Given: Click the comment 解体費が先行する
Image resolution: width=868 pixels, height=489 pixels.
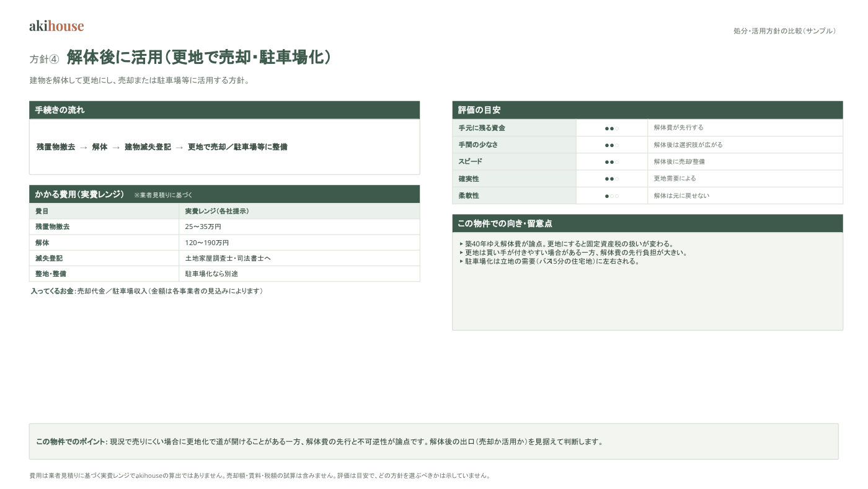Looking at the screenshot, I should point(679,128).
